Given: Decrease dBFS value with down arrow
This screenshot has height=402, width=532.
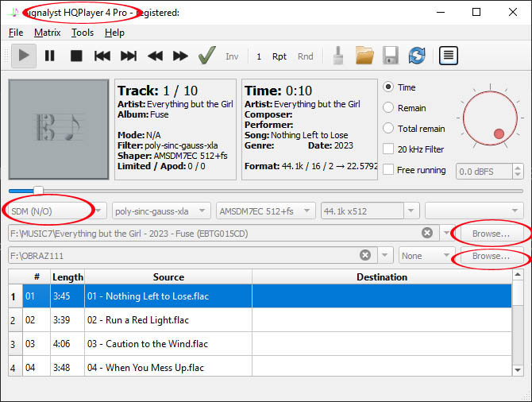Looking at the screenshot, I should click(518, 176).
